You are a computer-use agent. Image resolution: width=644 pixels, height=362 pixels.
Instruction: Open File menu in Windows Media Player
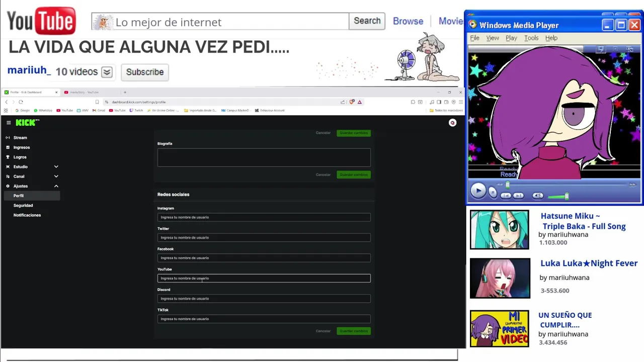[x=474, y=38]
